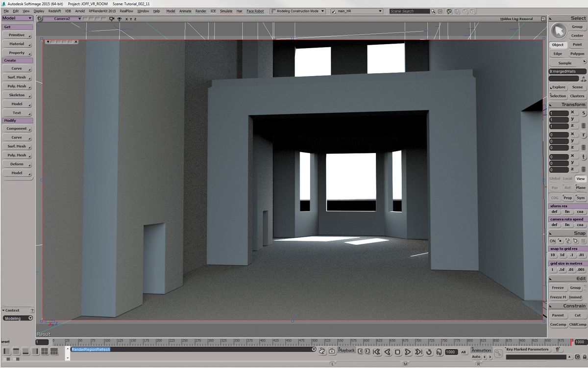Click the loop playback icon
Viewport: 588px width, 368px height.
tap(429, 351)
